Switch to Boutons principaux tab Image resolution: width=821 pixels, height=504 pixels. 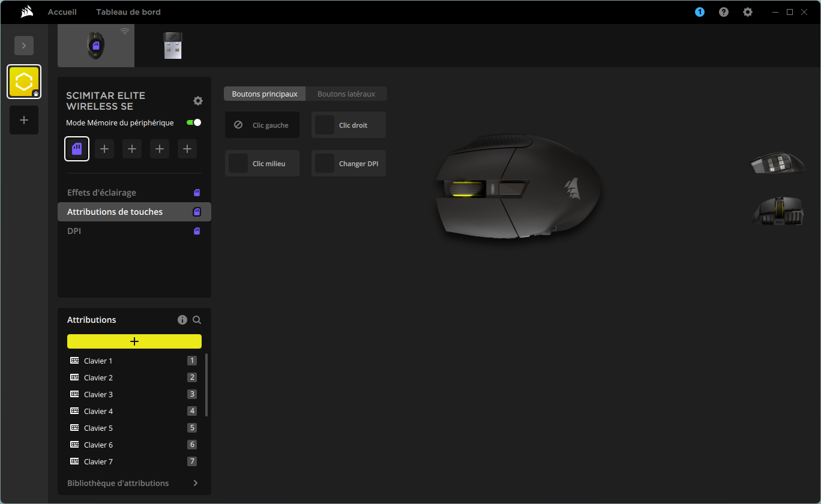click(x=265, y=94)
